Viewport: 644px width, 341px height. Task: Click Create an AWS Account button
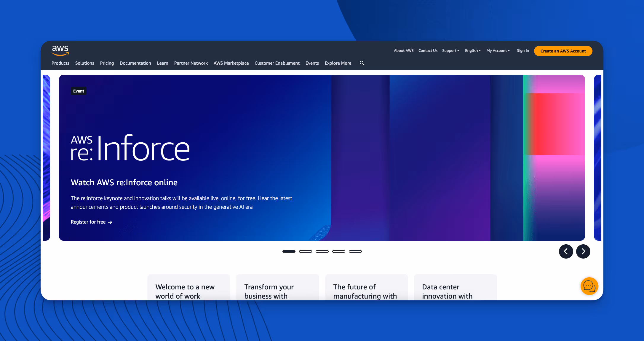coord(563,51)
